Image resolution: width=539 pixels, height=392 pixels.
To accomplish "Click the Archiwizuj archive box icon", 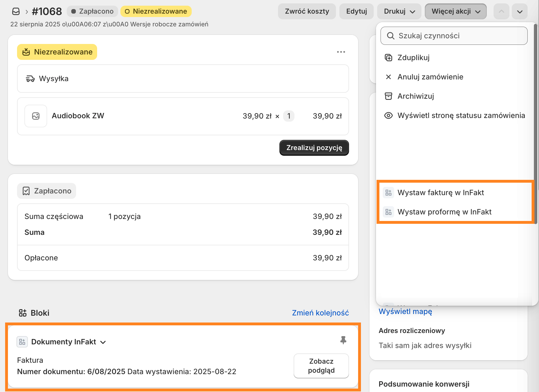I will click(x=388, y=96).
